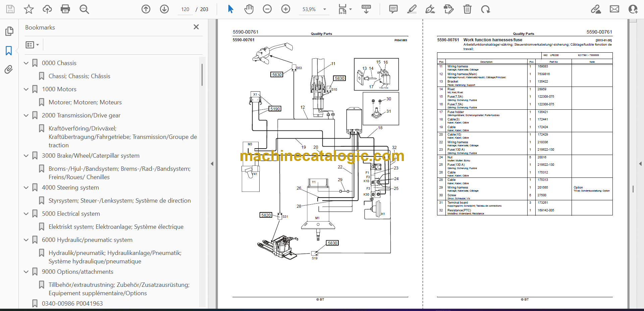The width and height of the screenshot is (644, 311).
Task: Open the 5000 Electrical system bookmark
Action: point(71,214)
